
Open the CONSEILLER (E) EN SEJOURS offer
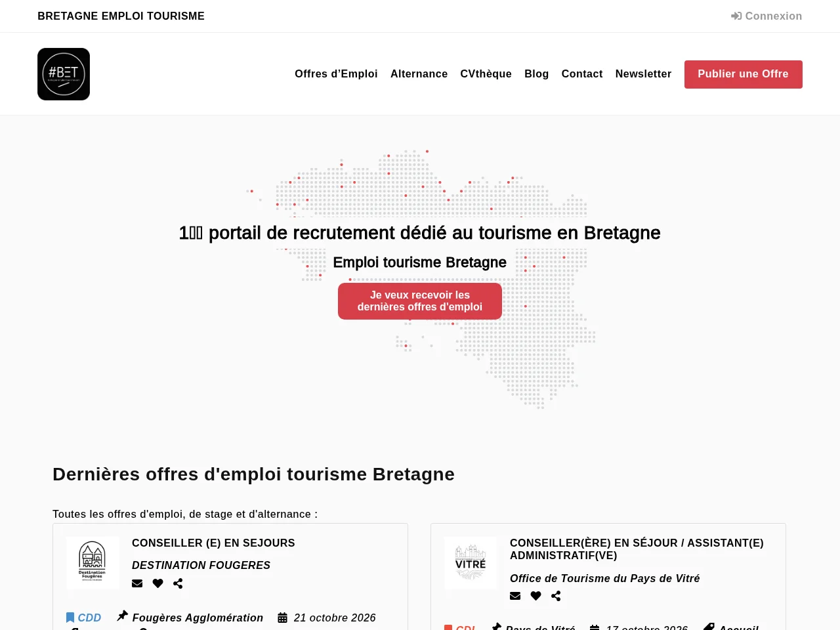tap(213, 543)
